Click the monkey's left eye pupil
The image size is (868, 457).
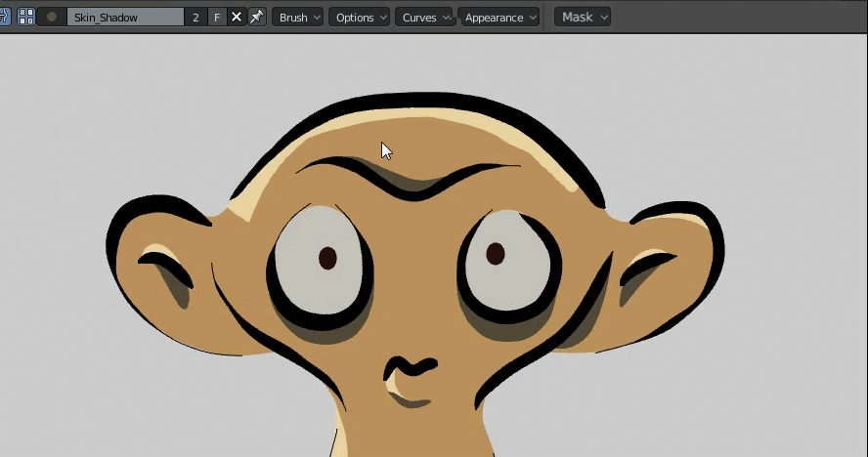327,259
